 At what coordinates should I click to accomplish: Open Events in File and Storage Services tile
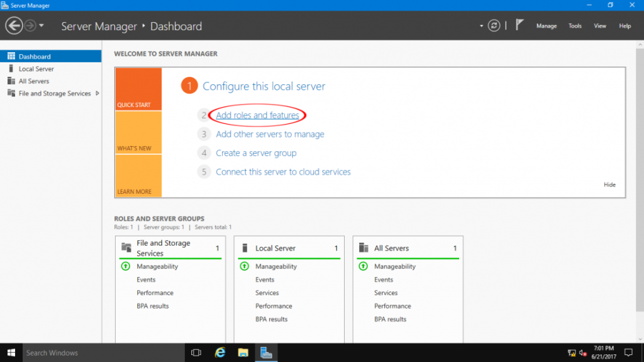(x=146, y=280)
